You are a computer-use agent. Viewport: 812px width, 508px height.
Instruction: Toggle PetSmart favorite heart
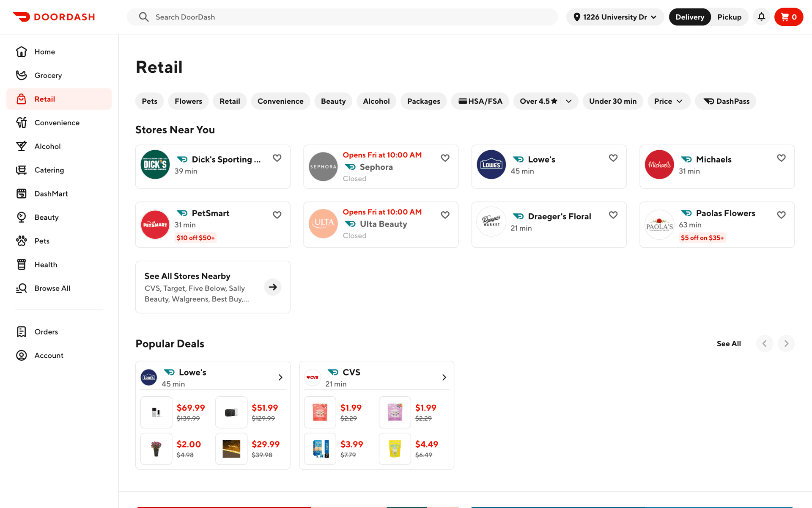[277, 215]
